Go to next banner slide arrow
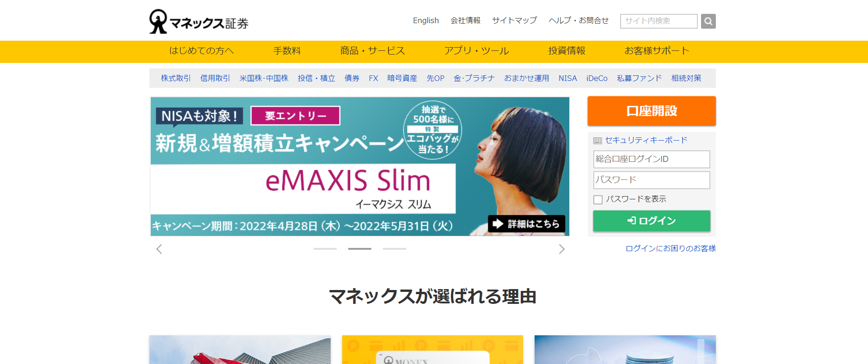Viewport: 868px width, 364px height. point(561,249)
